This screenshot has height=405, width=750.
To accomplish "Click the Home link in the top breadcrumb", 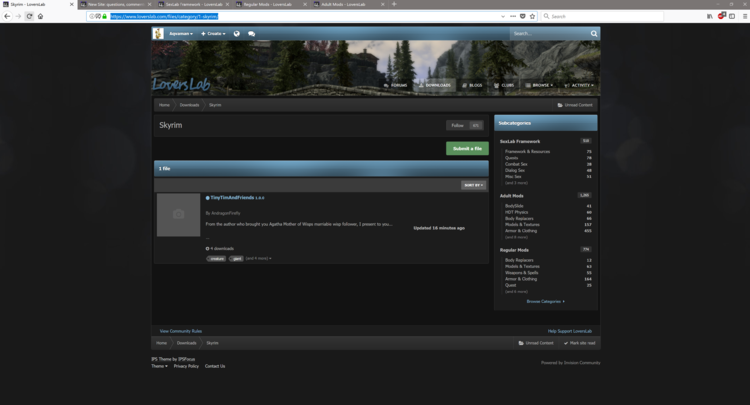I will point(164,105).
